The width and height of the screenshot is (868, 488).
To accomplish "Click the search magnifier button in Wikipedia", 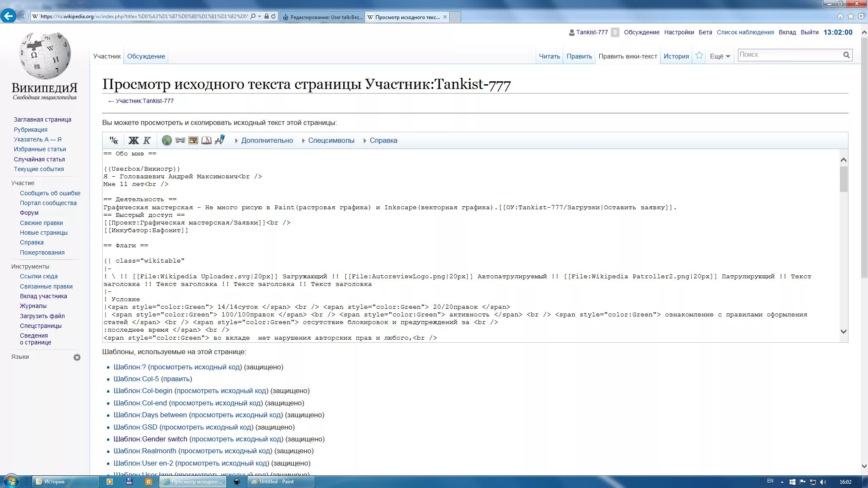I will click(846, 55).
